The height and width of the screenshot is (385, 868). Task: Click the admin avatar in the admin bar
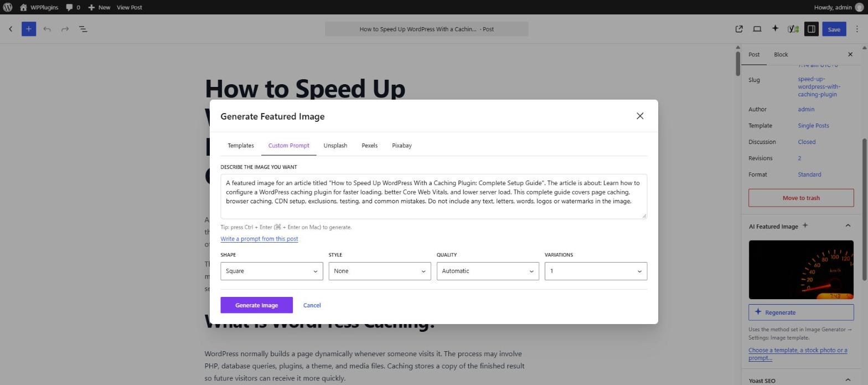(859, 7)
